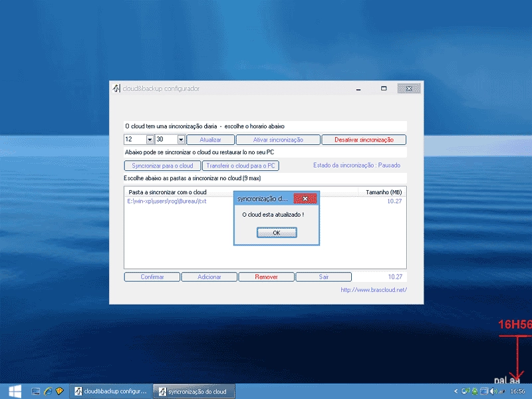532x399 pixels.
Task: Open the hour dropdown showing 12
Action: (150, 140)
